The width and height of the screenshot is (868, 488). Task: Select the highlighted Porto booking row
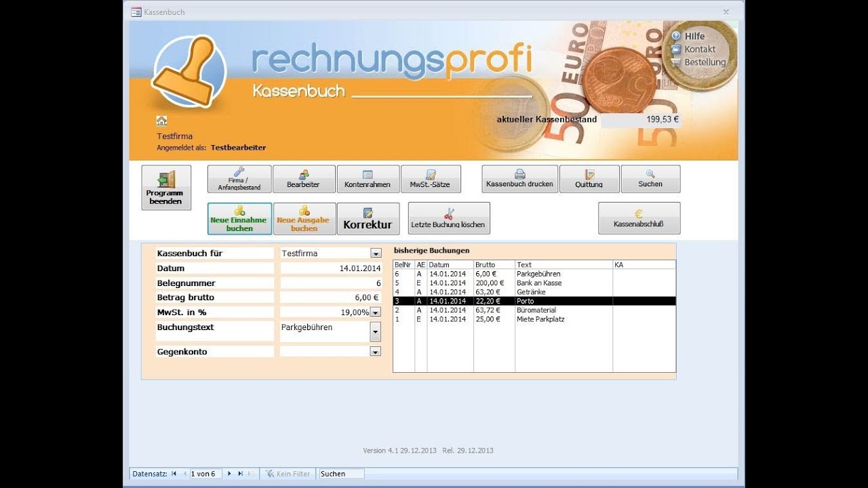pyautogui.click(x=534, y=301)
